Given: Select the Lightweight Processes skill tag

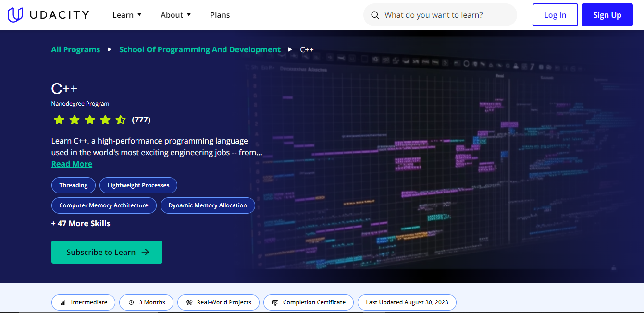Looking at the screenshot, I should click(138, 185).
